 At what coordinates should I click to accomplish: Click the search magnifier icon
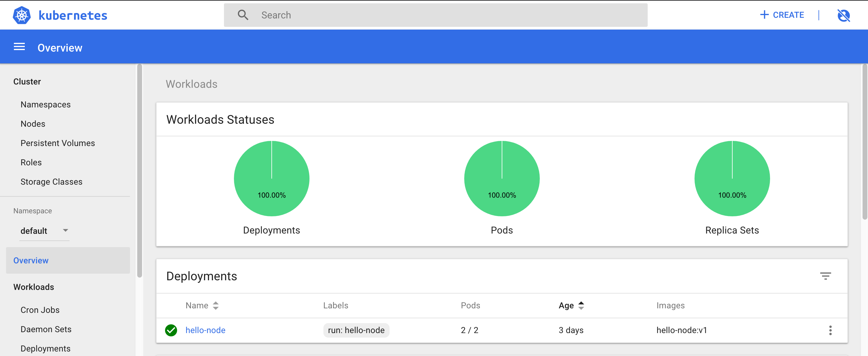coord(243,15)
